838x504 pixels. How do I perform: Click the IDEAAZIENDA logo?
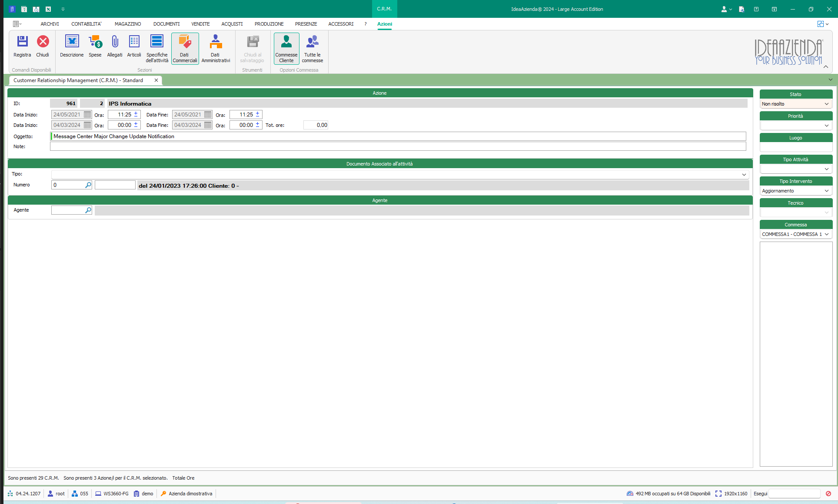coord(788,52)
